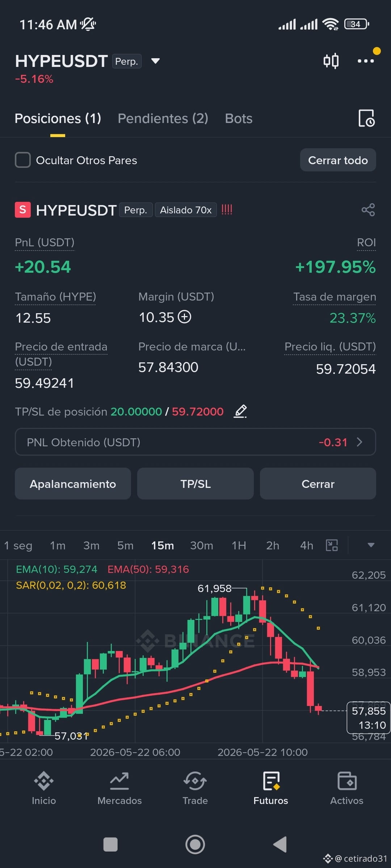Tap the battery indicator in status bar
391x868 pixels.
pos(357,24)
